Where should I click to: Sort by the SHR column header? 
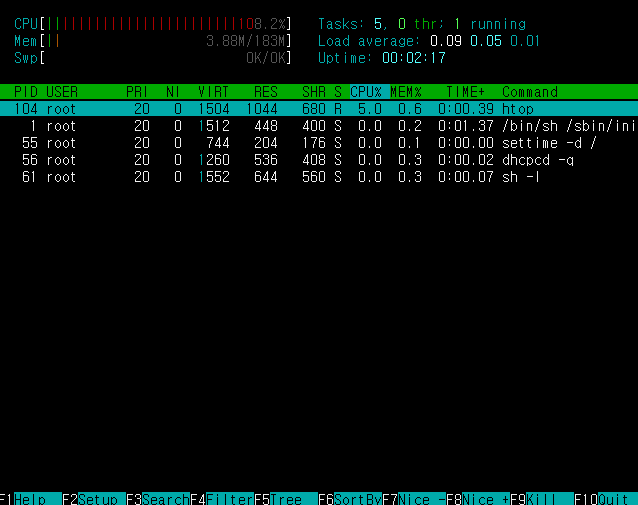pos(314,92)
